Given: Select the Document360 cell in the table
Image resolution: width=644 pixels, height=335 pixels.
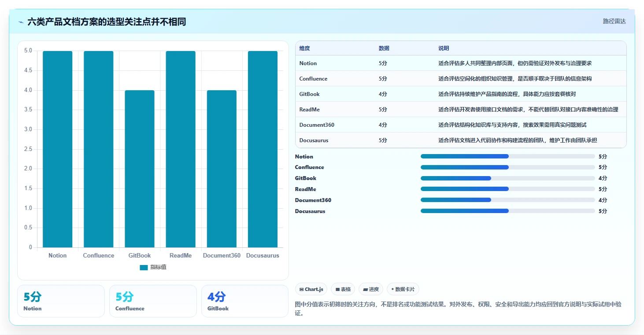Looking at the screenshot, I should pos(317,125).
